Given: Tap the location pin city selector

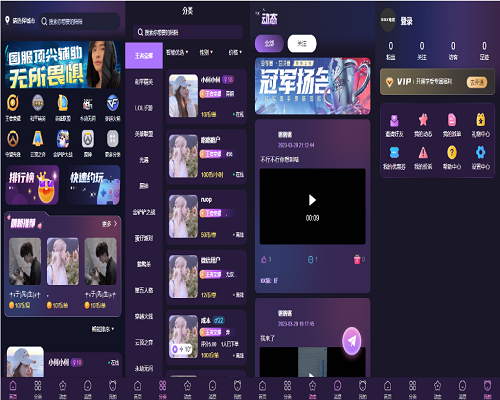Looking at the screenshot, I should (x=20, y=21).
